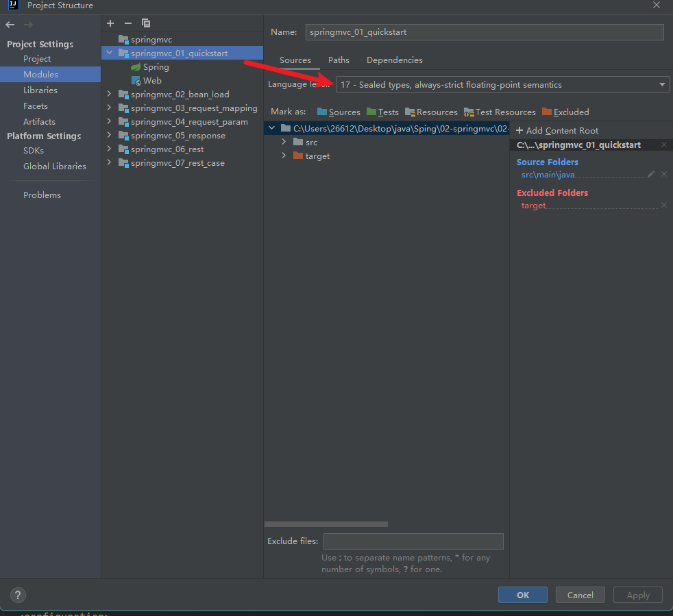
Task: Go back with the left arrow
Action: [x=10, y=25]
